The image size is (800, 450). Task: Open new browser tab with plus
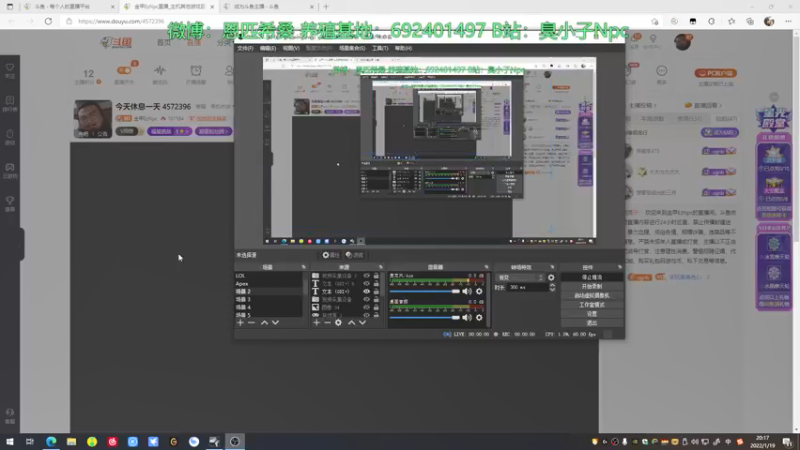[326, 7]
